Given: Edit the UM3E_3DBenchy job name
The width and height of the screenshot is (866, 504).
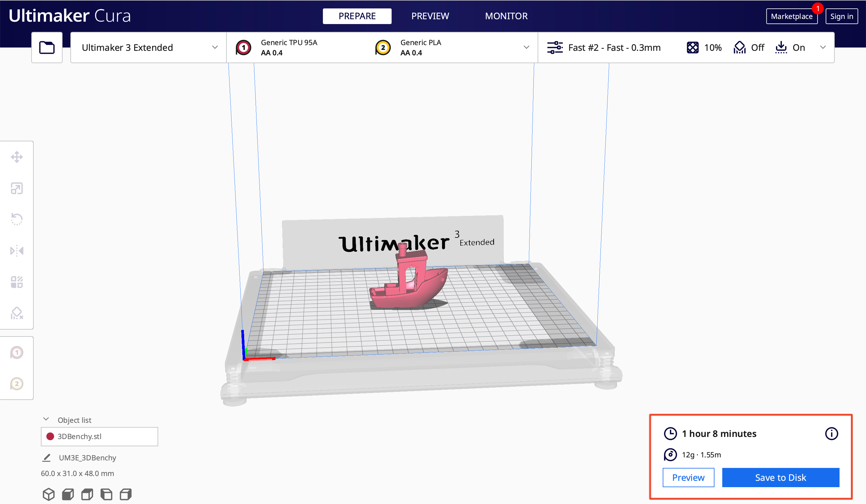Looking at the screenshot, I should pos(87,458).
